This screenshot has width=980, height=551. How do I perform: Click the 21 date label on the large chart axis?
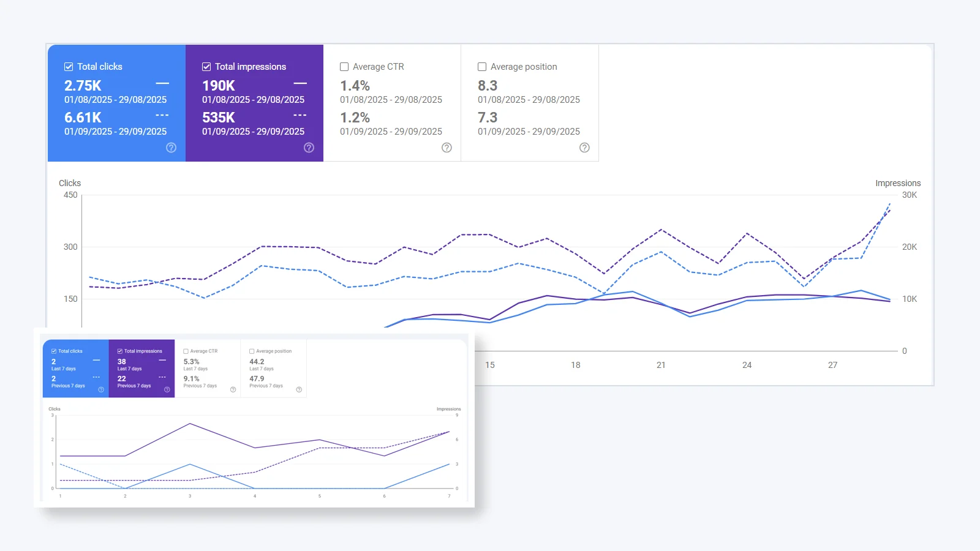(661, 365)
